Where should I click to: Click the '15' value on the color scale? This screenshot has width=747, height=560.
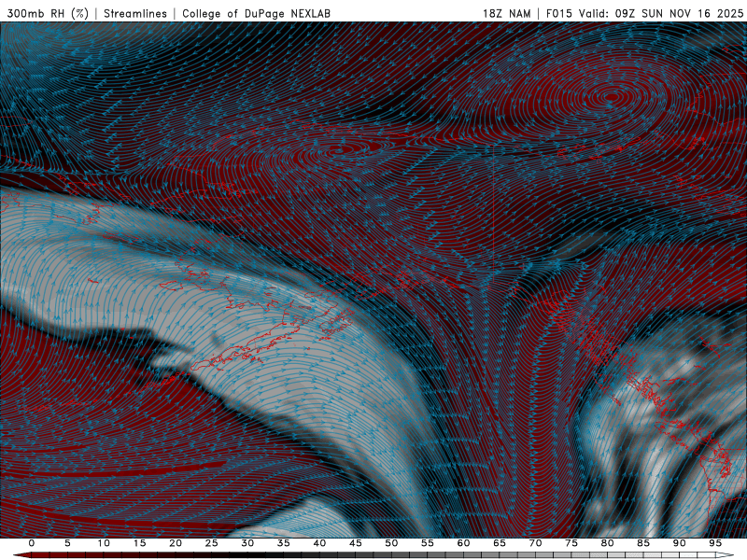(139, 543)
